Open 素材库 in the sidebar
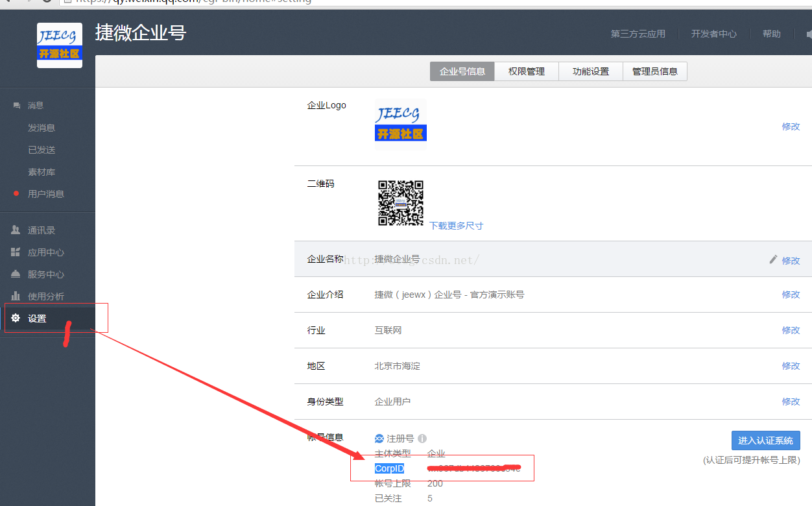Viewport: 812px width, 506px height. click(42, 172)
